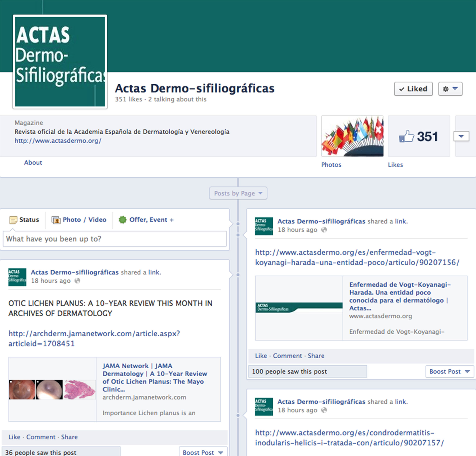Screen dimensions: 476x456
Task: Click the gear settings dropdown button
Action: (450, 89)
